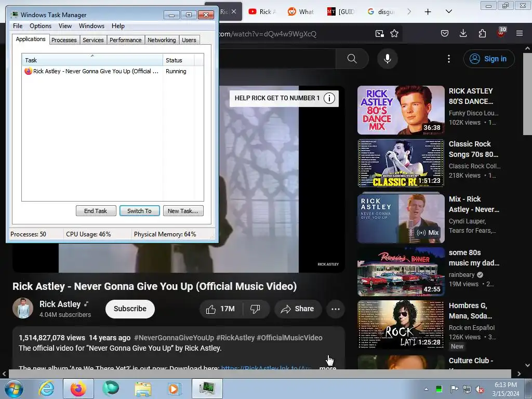
Task: Click the Subscribe button
Action: pos(130,309)
